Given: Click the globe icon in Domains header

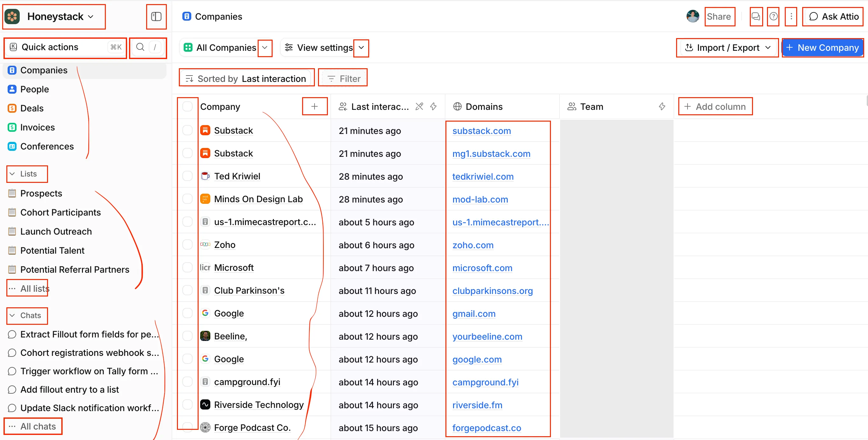Looking at the screenshot, I should click(457, 107).
